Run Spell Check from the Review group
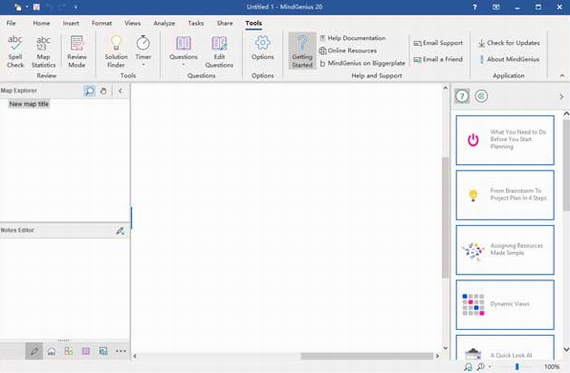The image size is (570, 373). [15, 52]
